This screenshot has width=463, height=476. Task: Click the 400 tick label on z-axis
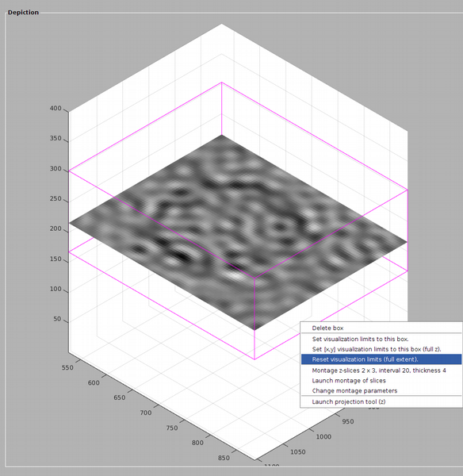(x=55, y=109)
